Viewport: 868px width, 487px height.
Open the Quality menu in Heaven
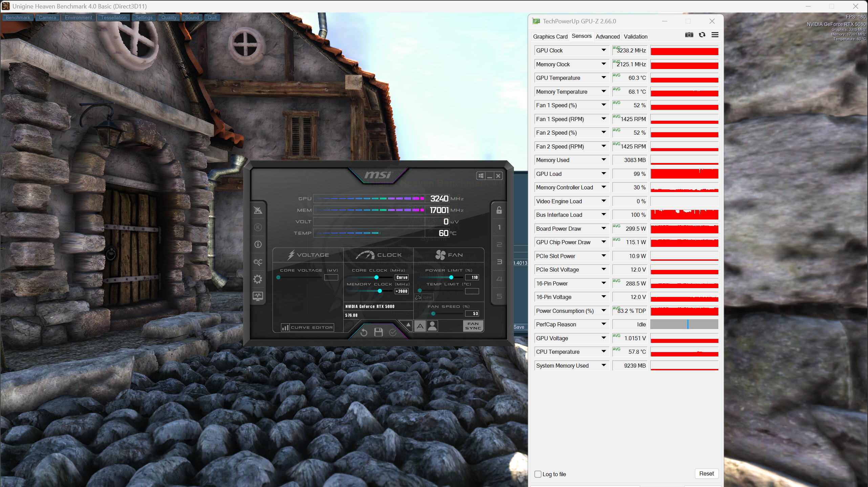[169, 18]
